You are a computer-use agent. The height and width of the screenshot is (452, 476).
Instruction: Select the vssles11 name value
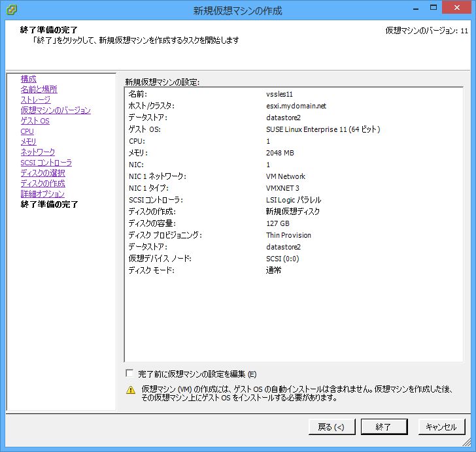click(279, 94)
